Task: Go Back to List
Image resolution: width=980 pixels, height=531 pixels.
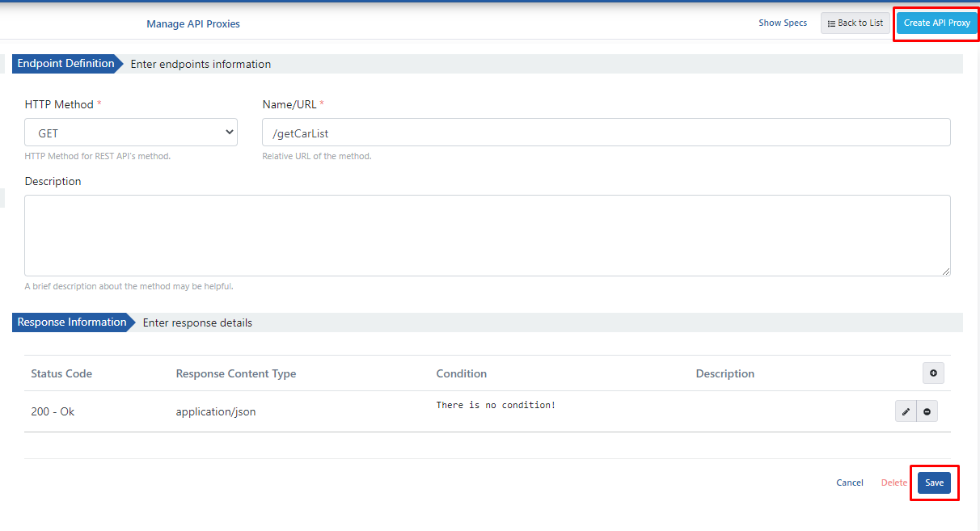Action: click(855, 23)
